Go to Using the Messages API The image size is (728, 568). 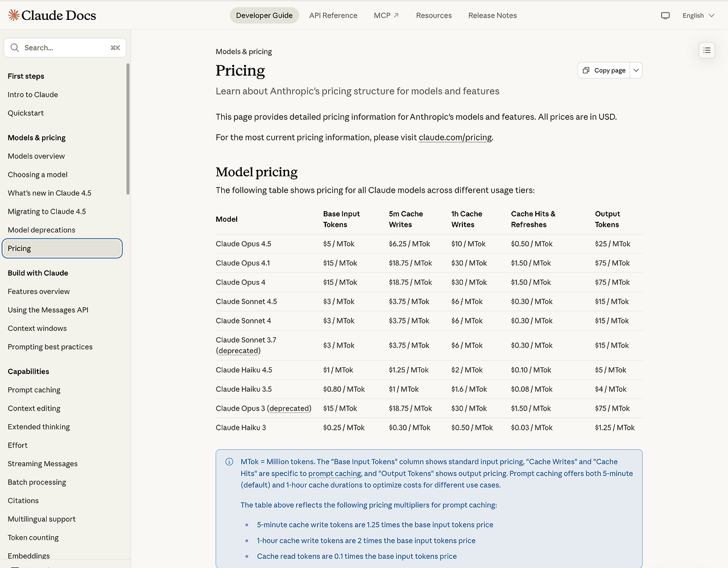(x=48, y=310)
